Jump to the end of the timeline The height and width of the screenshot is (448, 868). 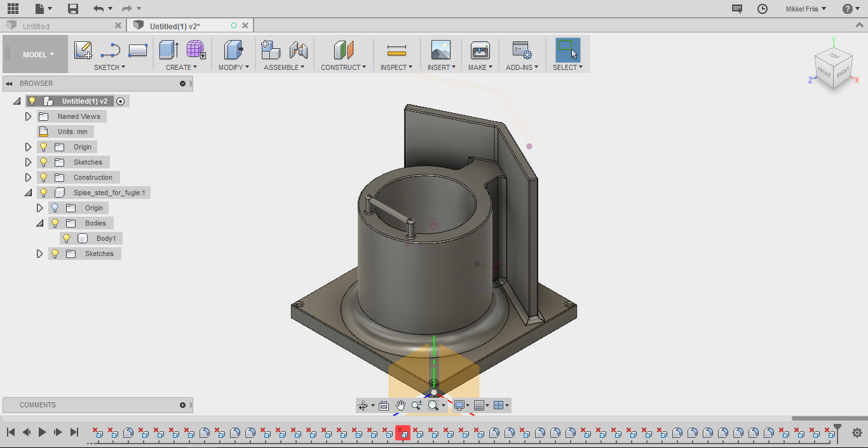pos(74,432)
